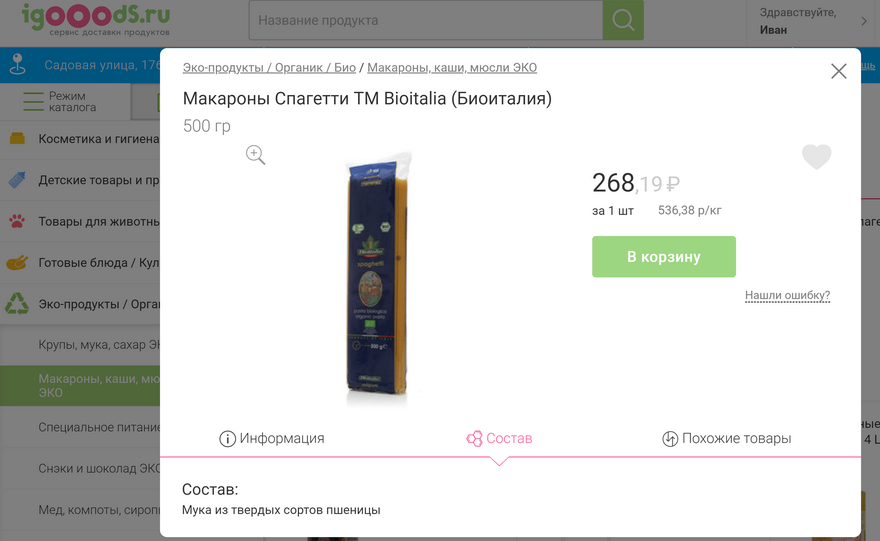
Task: Click the baby bottle category icon
Action: [x=17, y=180]
